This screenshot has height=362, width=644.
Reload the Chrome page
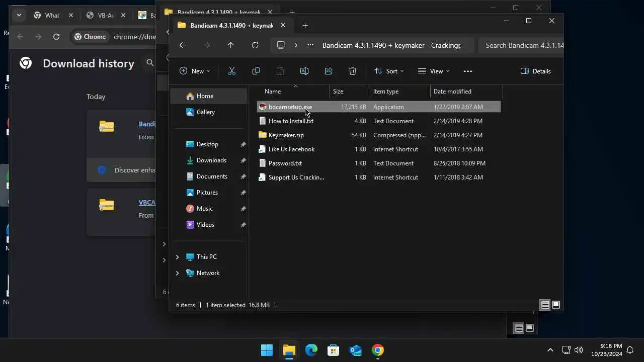[56, 37]
